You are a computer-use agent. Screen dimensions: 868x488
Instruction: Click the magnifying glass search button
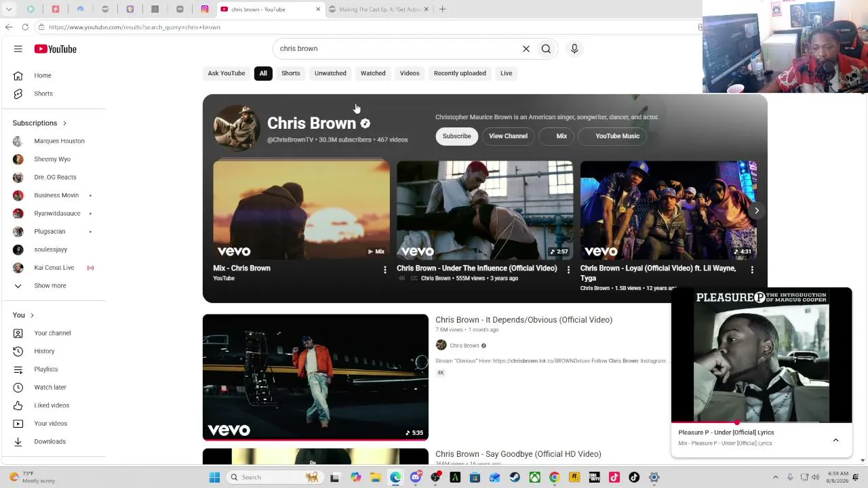tap(546, 49)
